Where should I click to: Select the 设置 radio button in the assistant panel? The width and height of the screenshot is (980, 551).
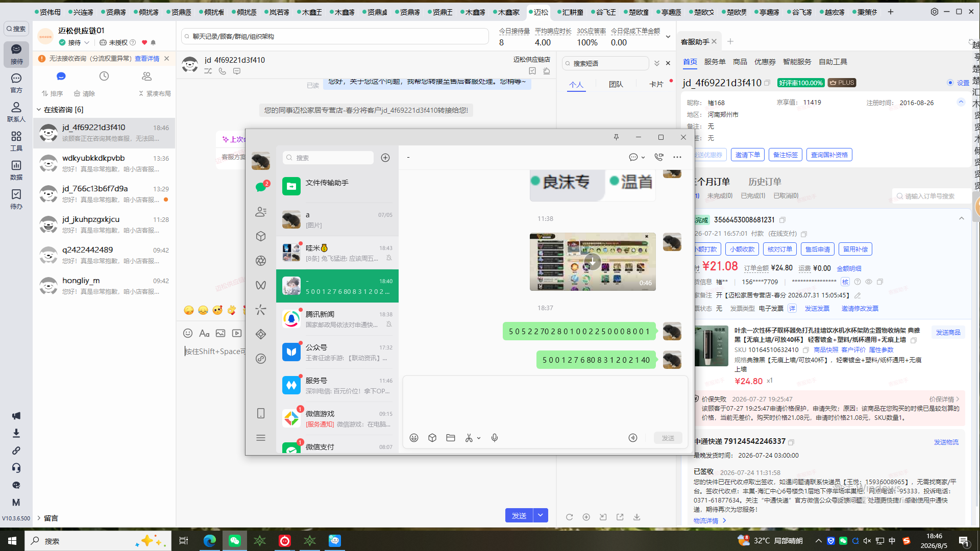[x=950, y=83]
